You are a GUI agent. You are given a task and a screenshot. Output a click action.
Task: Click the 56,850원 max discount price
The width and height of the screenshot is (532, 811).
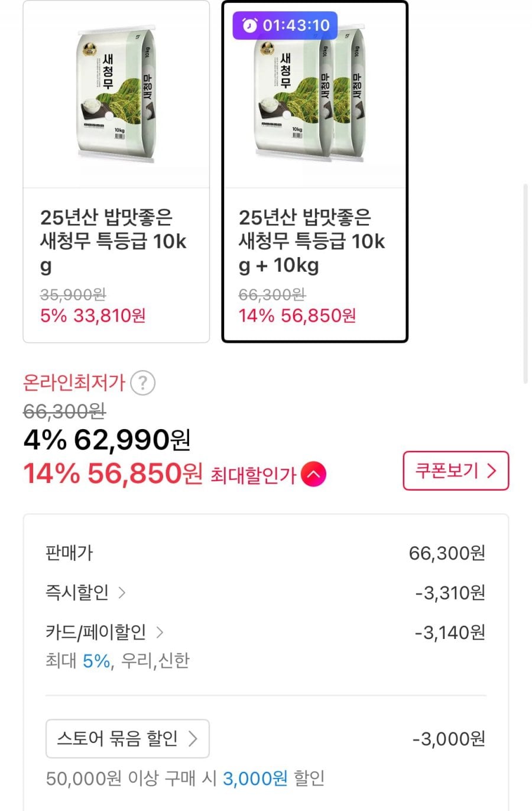click(145, 473)
